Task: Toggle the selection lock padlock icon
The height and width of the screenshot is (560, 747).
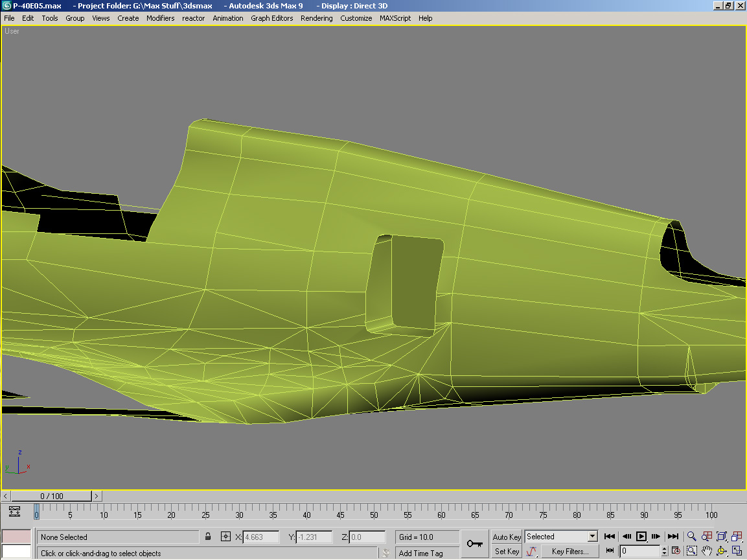Action: 208,537
